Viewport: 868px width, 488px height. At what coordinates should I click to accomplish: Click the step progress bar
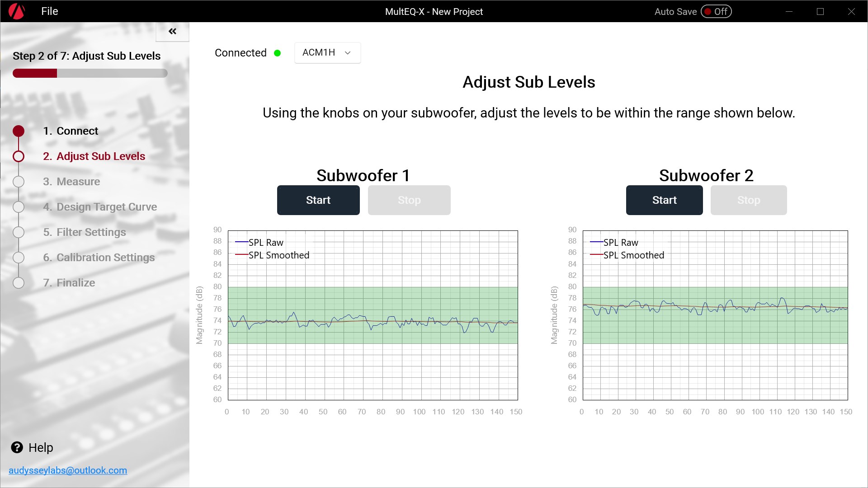pos(90,73)
